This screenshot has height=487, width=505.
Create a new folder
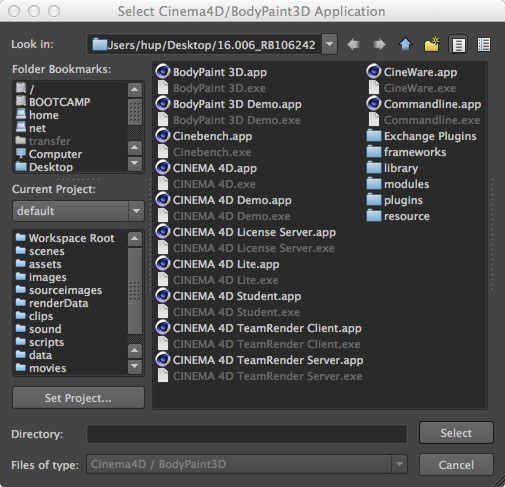click(432, 44)
